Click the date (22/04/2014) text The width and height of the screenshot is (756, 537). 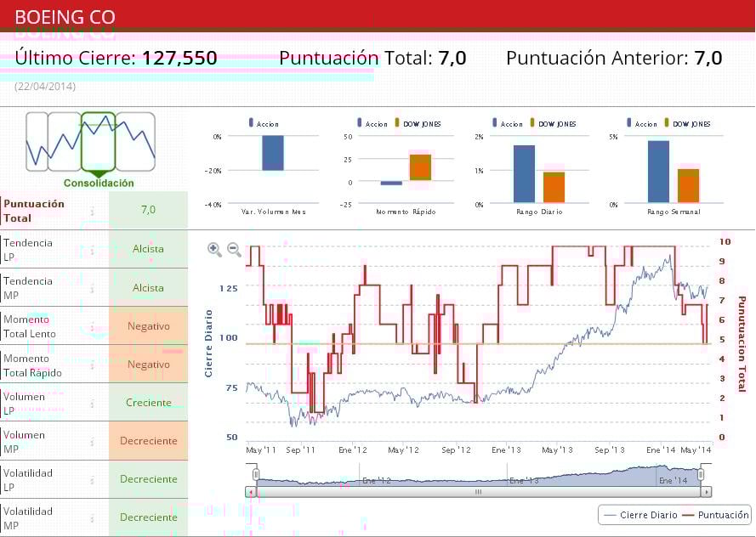pos(45,86)
